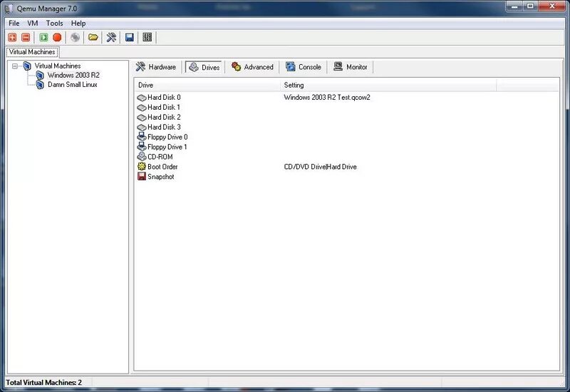Click the Floppy Drive 0 icon
Image resolution: width=570 pixels, height=392 pixels.
pos(141,137)
